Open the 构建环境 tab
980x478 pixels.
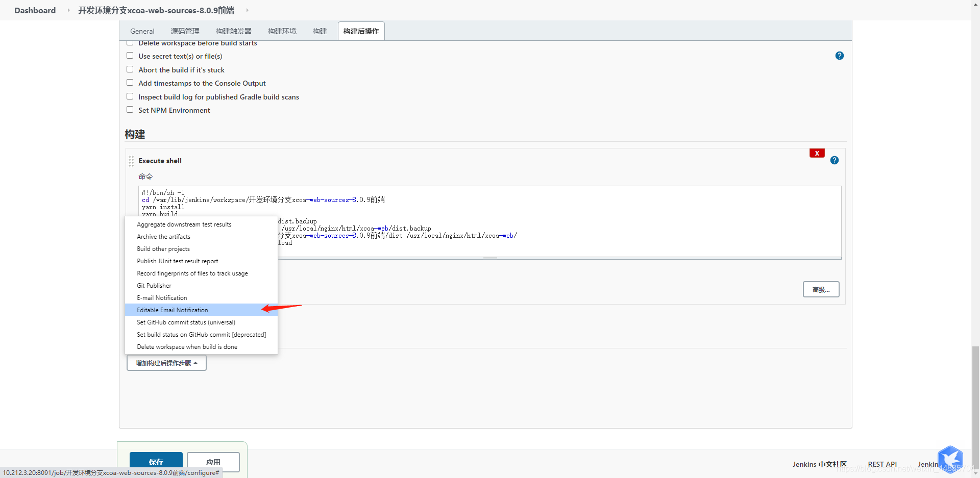coord(282,31)
